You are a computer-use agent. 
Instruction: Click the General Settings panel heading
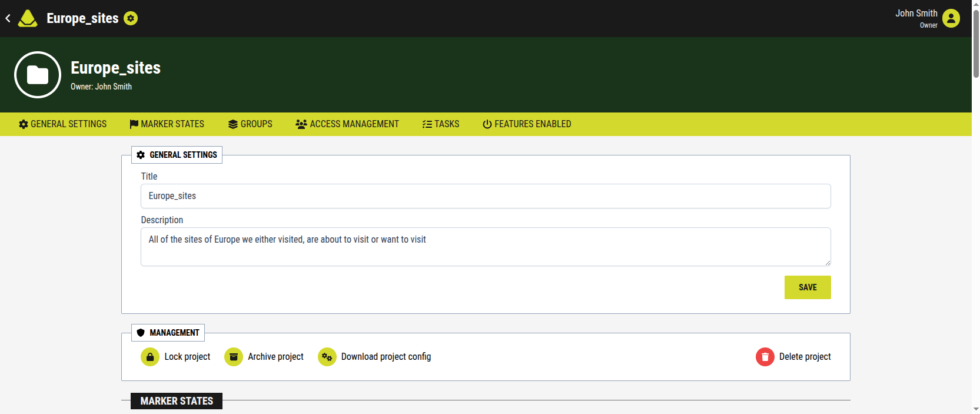177,155
